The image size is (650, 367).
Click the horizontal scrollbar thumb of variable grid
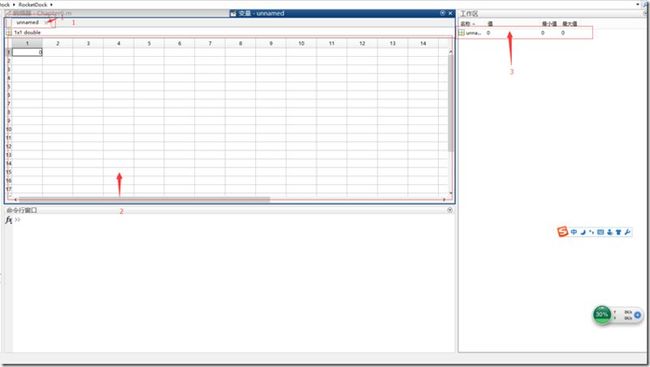144,199
